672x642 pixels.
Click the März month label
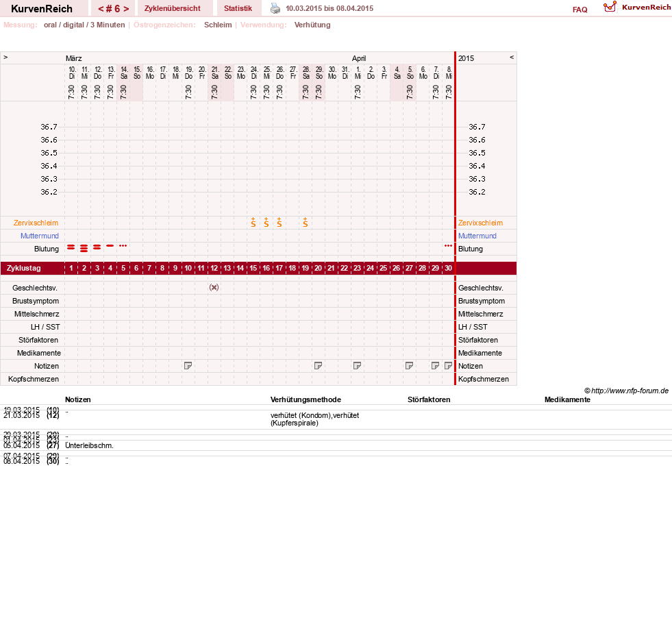coord(74,58)
